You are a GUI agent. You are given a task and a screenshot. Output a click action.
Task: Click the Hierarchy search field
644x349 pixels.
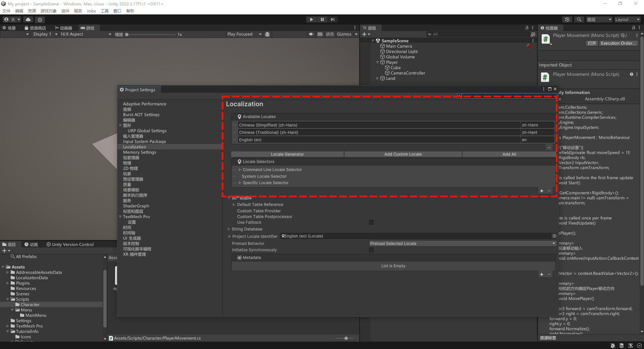[479, 34]
